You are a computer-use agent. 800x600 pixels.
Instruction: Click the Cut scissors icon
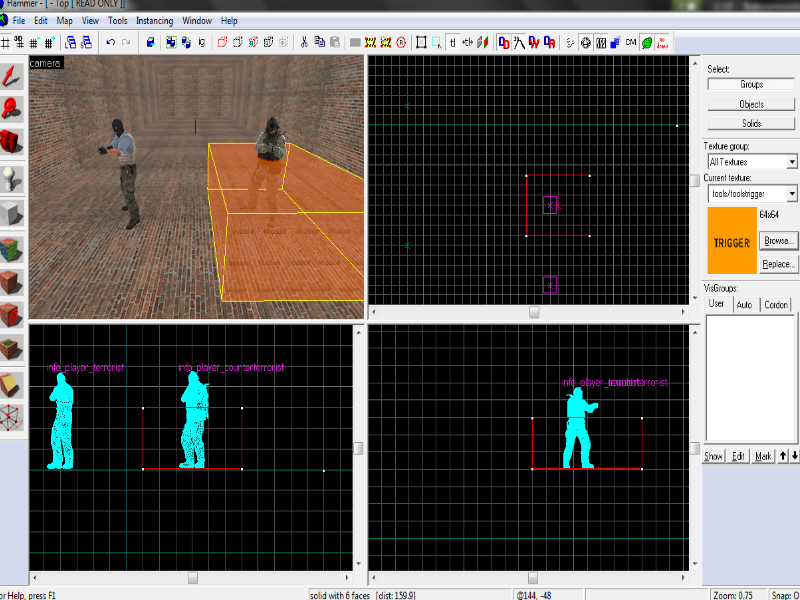[x=304, y=42]
